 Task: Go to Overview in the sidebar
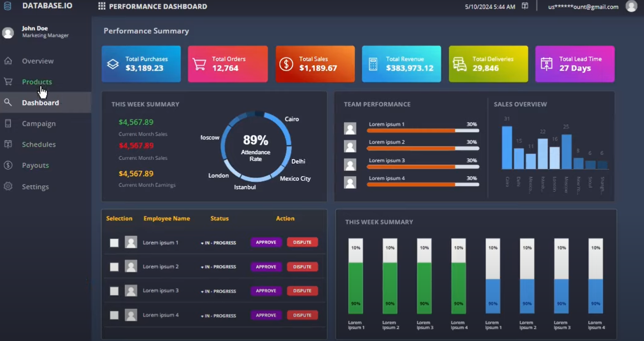coord(38,61)
